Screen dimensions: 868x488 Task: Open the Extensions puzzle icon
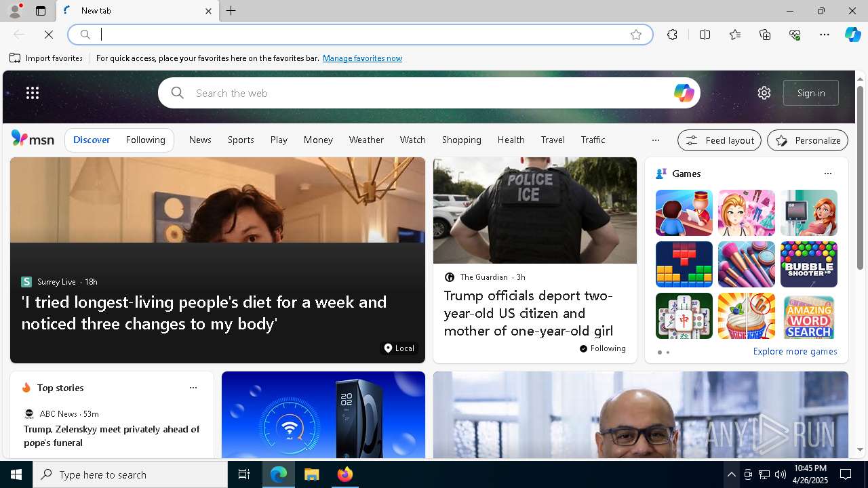[672, 35]
